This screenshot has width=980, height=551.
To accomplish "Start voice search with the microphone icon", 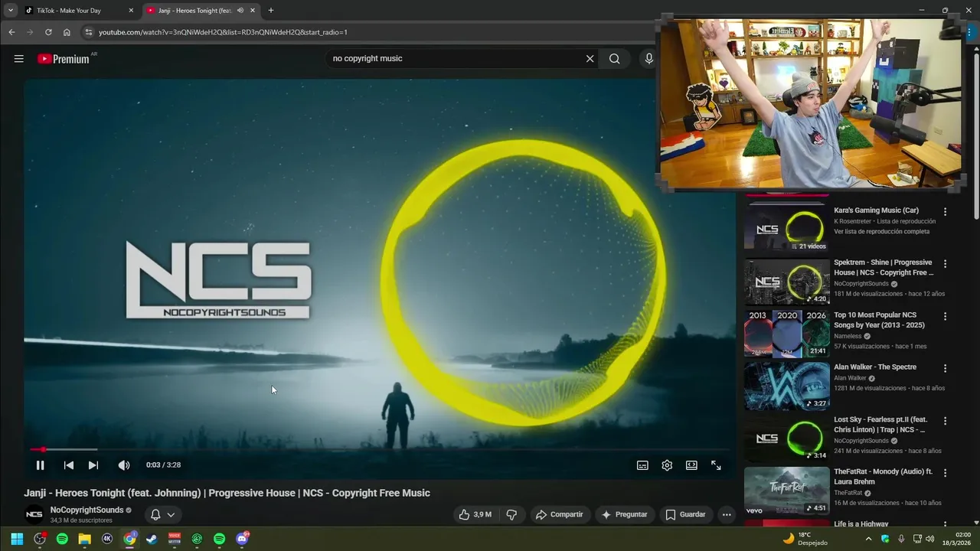I will point(648,59).
